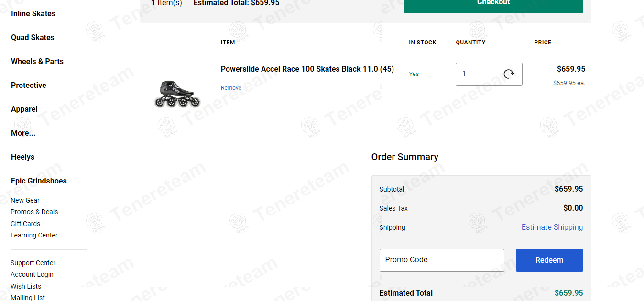Click the green Checkout button
Viewport: 644px width, 301px height.
(493, 4)
